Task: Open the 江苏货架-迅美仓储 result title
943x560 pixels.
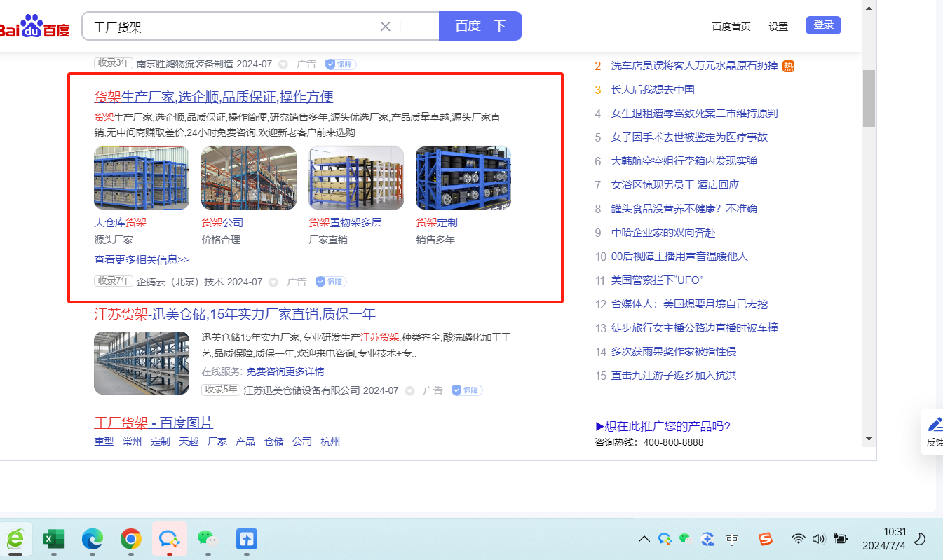Action: (x=235, y=314)
